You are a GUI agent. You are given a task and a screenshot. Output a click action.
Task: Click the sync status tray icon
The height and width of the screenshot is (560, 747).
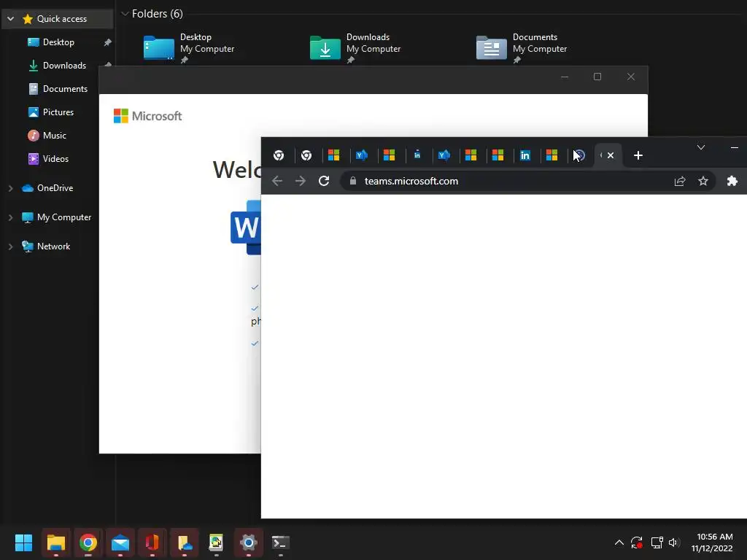tap(637, 542)
